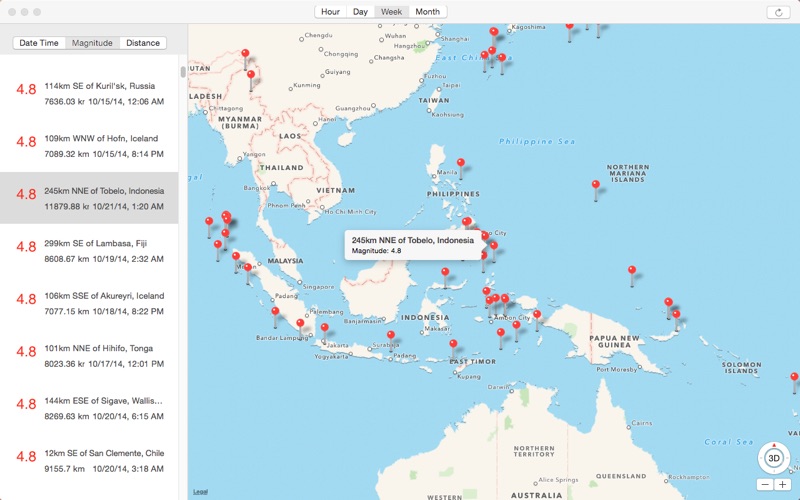Click the pin near Solomon Islands at map edge

coord(794,378)
